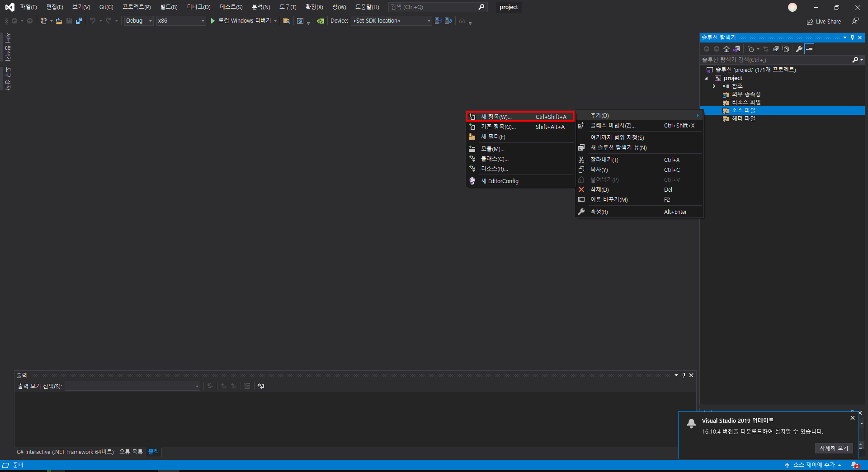
Task: Open the 디버그(D) menu
Action: (x=198, y=7)
